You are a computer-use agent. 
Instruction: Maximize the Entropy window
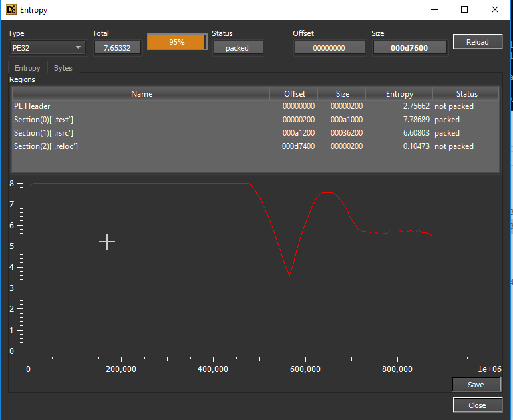[x=464, y=9]
